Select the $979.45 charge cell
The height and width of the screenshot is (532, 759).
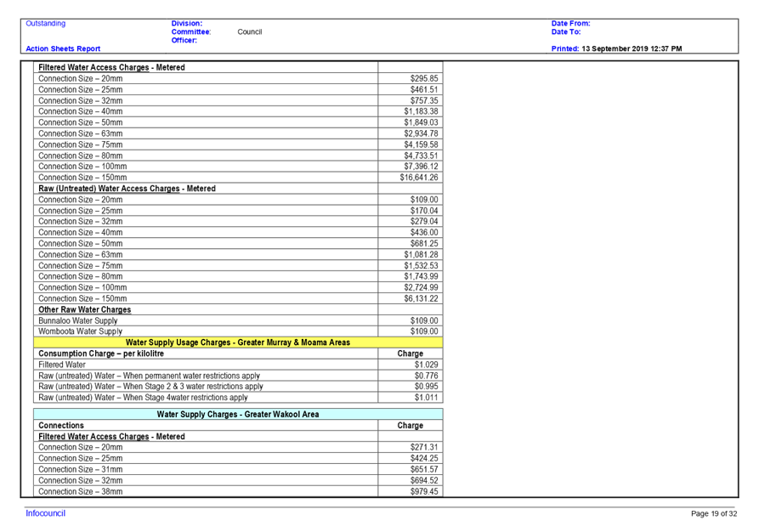point(411,491)
